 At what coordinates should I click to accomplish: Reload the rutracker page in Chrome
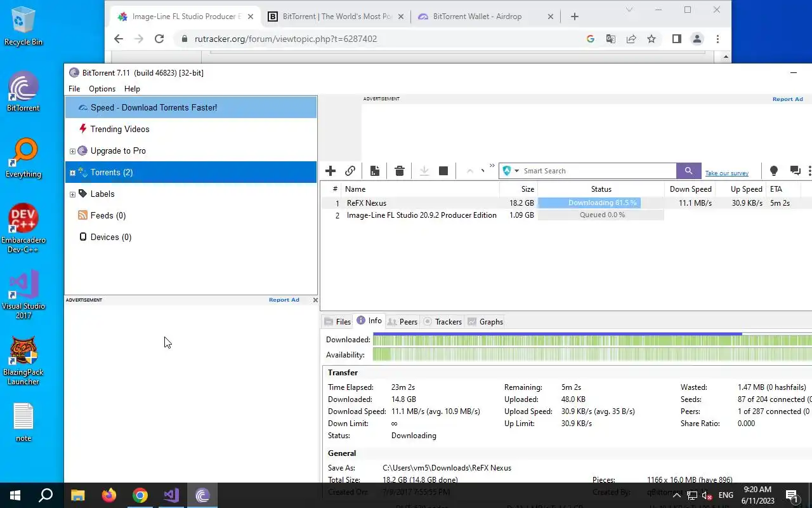coord(159,39)
